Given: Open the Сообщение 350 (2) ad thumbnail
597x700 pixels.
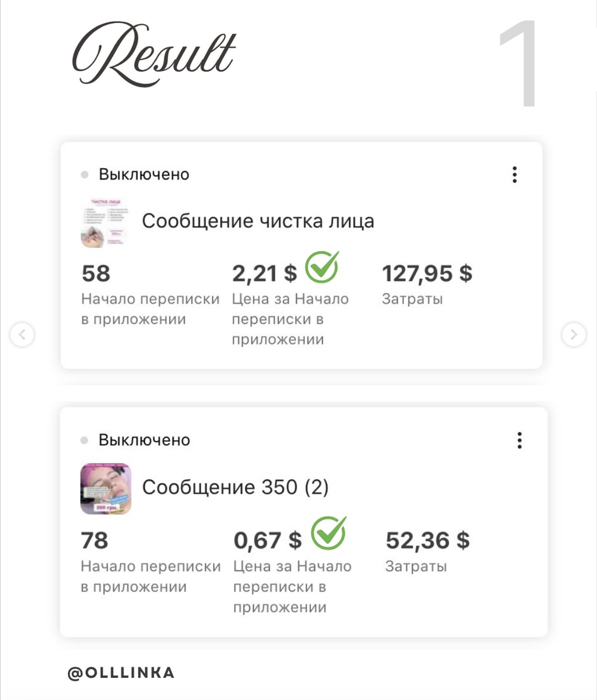Looking at the screenshot, I should tap(106, 489).
